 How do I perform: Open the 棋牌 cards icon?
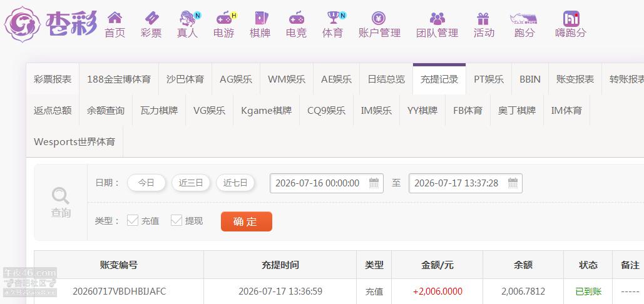[x=260, y=18]
